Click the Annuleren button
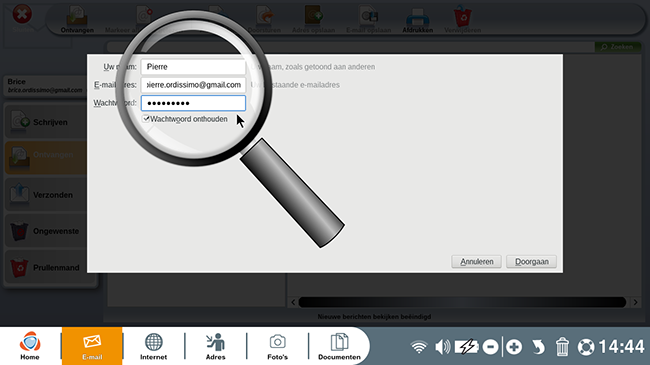The image size is (650, 365). 476,262
